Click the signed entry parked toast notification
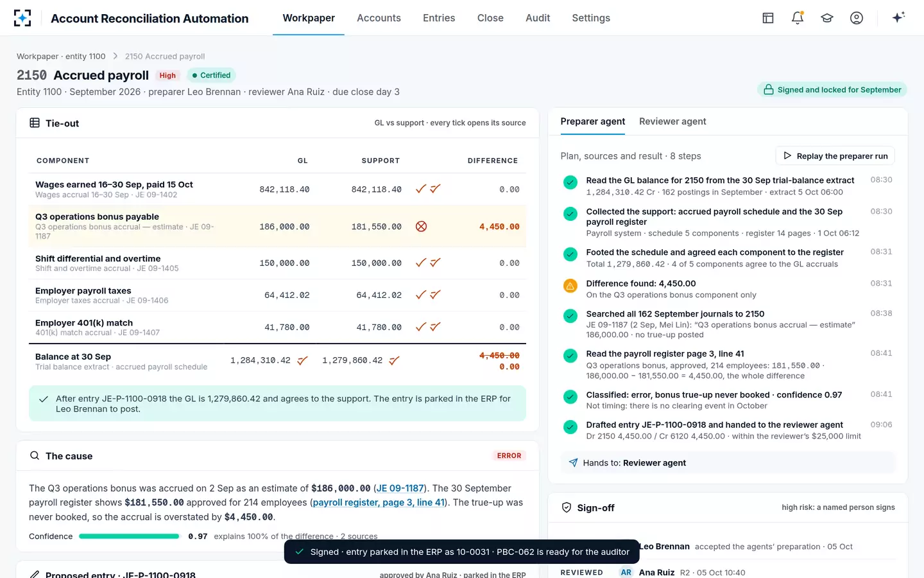Screen dimensions: 924x578 tap(462, 552)
